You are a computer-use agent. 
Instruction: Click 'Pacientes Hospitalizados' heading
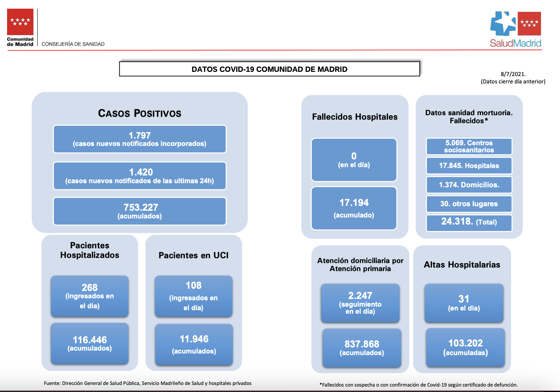pyautogui.click(x=90, y=250)
